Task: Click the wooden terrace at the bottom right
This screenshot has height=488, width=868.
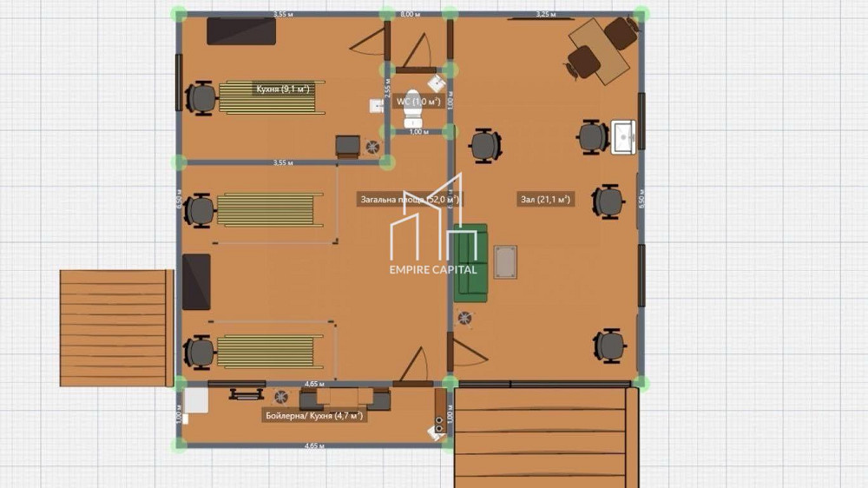Action: point(545,437)
